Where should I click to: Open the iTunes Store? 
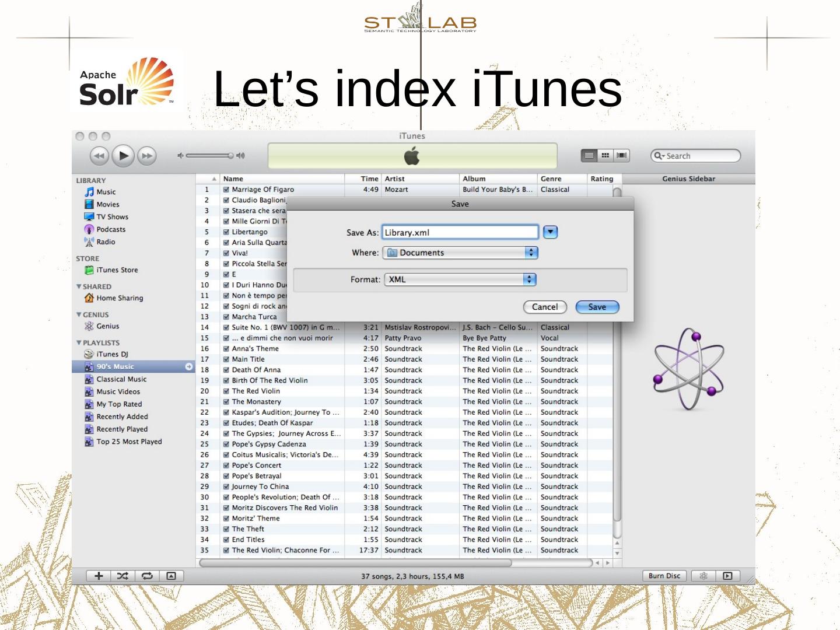pyautogui.click(x=117, y=270)
